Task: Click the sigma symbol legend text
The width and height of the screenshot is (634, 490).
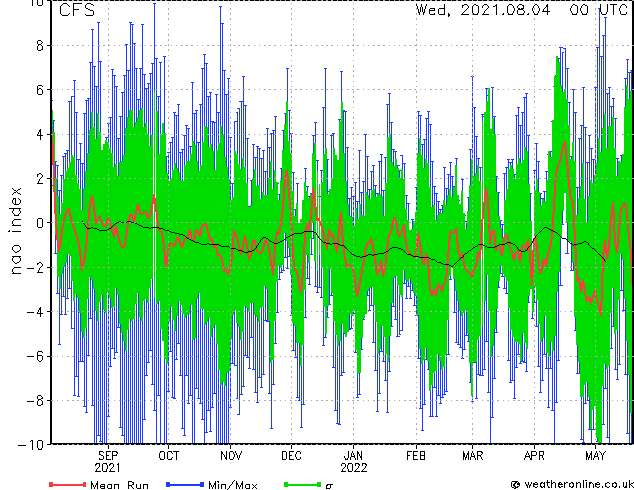Action: tap(329, 486)
